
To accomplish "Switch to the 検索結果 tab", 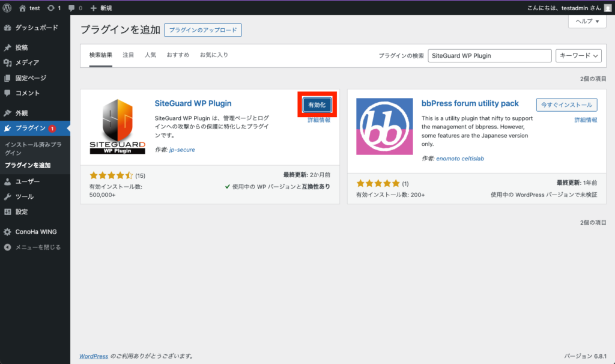I will pyautogui.click(x=101, y=55).
